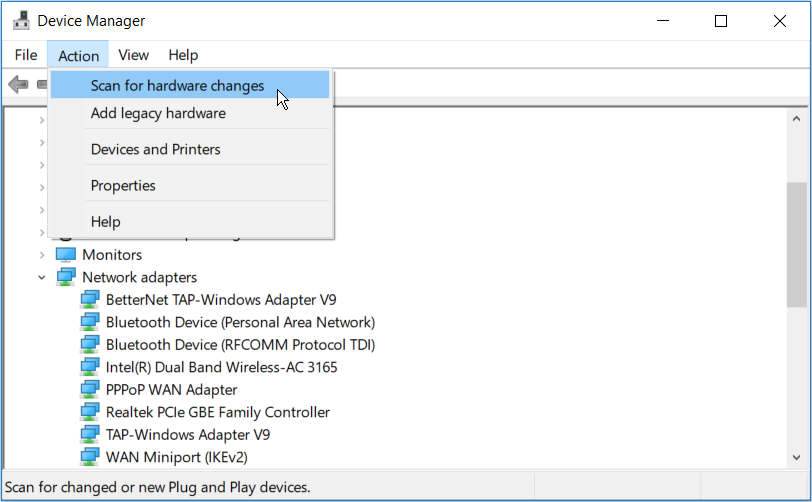Click the Monitors category icon
This screenshot has width=812, height=502.
coord(66,255)
